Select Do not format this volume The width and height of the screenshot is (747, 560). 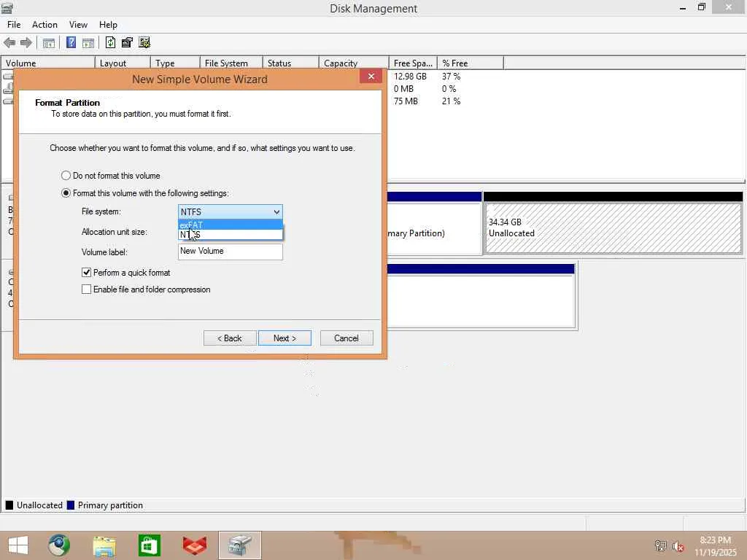pyautogui.click(x=66, y=175)
